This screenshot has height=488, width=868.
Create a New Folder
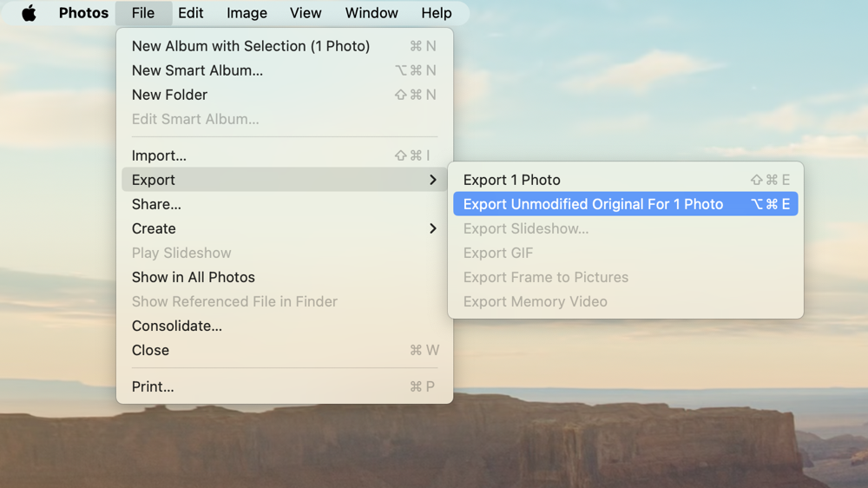[169, 95]
